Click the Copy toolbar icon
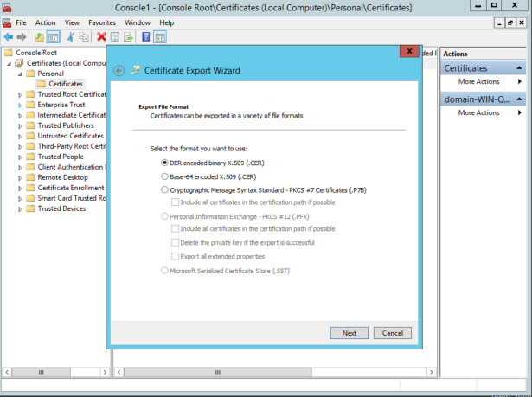This screenshot has width=532, height=397. click(x=84, y=36)
